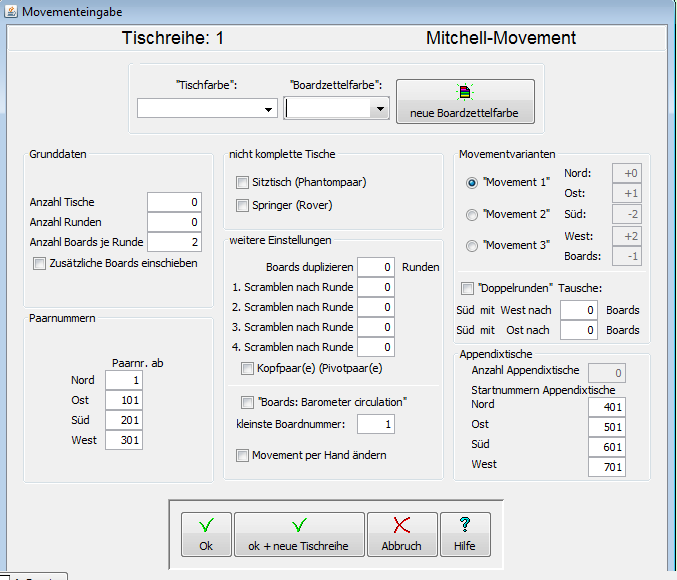
Task: Click the Movementvarianten Süd -2 field
Action: pyautogui.click(x=626, y=214)
